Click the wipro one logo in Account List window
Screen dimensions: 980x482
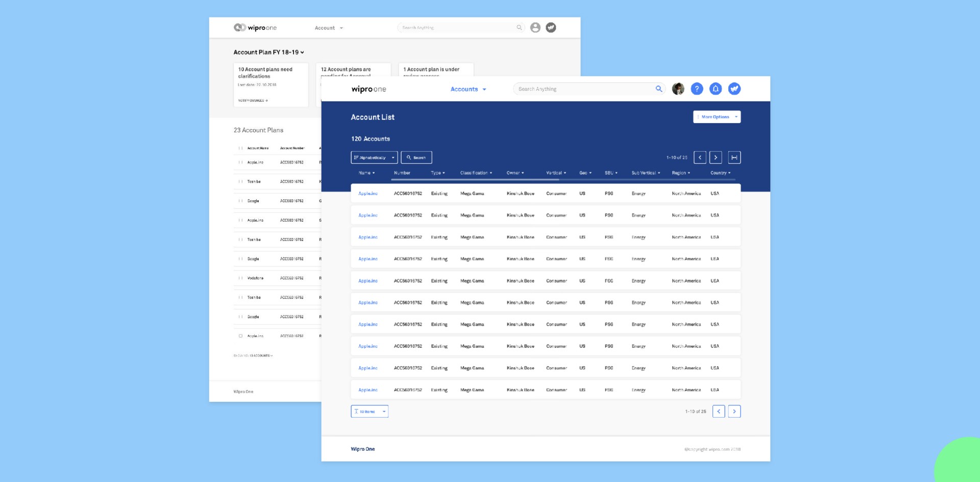(369, 89)
